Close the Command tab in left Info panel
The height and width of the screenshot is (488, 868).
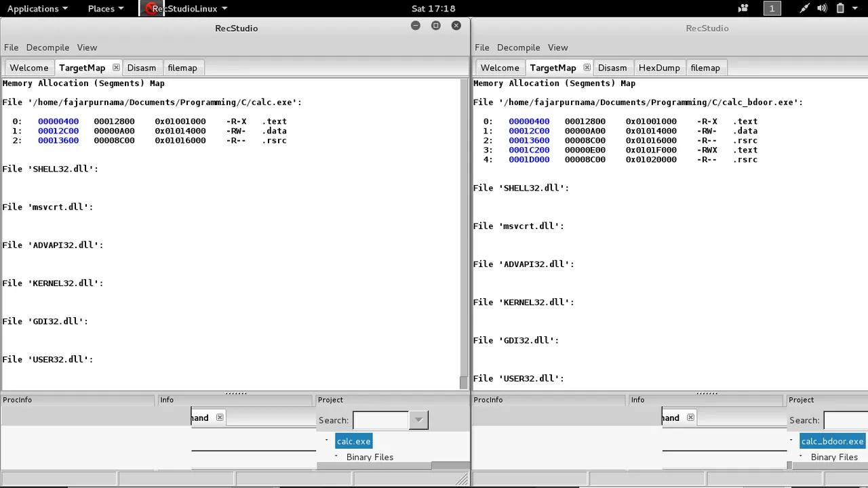pos(220,417)
